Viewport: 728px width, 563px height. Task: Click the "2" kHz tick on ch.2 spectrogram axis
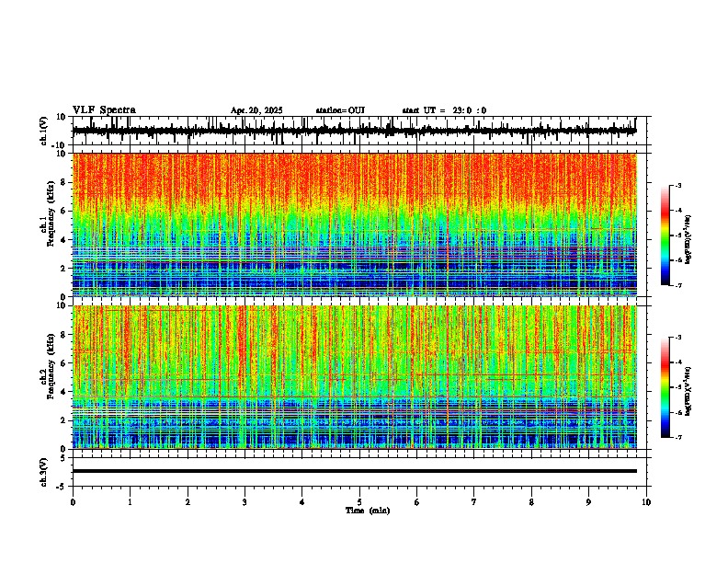pyautogui.click(x=63, y=420)
